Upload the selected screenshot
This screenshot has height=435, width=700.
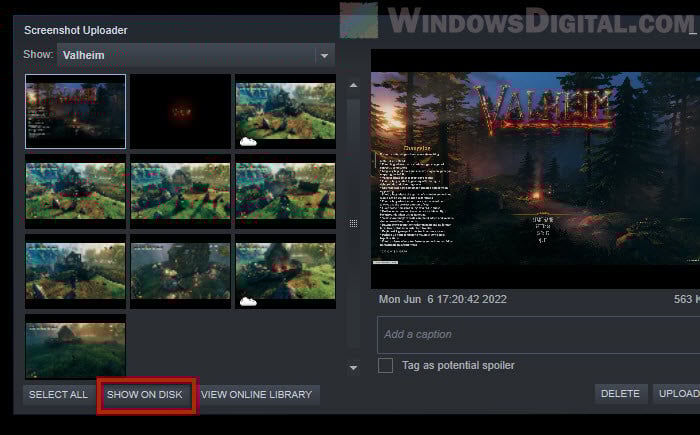tap(678, 394)
